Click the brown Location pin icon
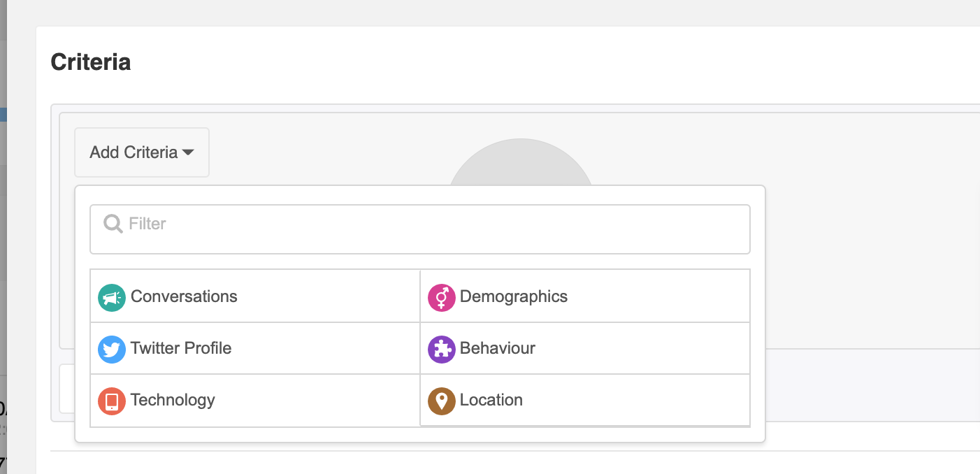The width and height of the screenshot is (980, 474). coord(442,401)
